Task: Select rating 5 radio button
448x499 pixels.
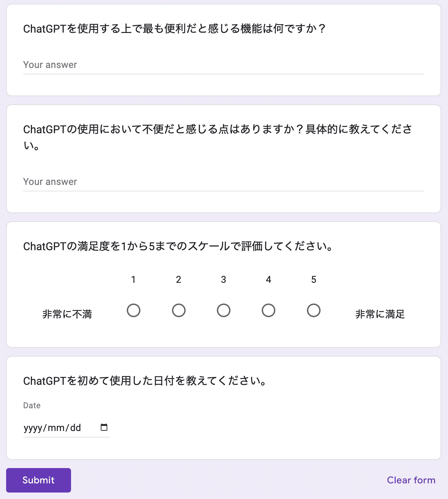Action: point(313,310)
